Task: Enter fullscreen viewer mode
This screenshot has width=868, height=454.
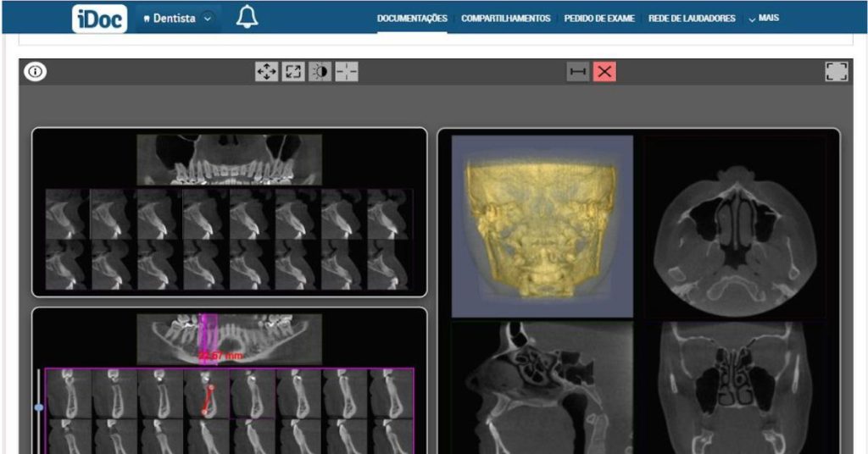Action: coord(836,72)
